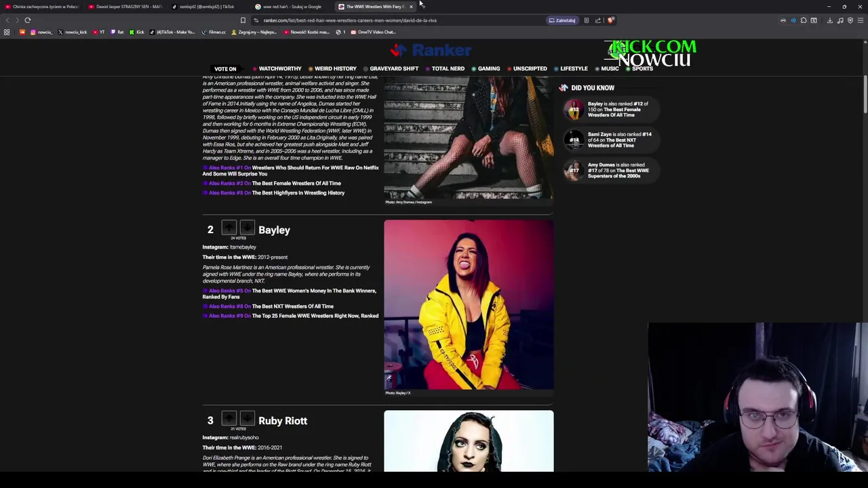
Task: Open the VPN shield icon in toolbar
Action: coord(850,20)
